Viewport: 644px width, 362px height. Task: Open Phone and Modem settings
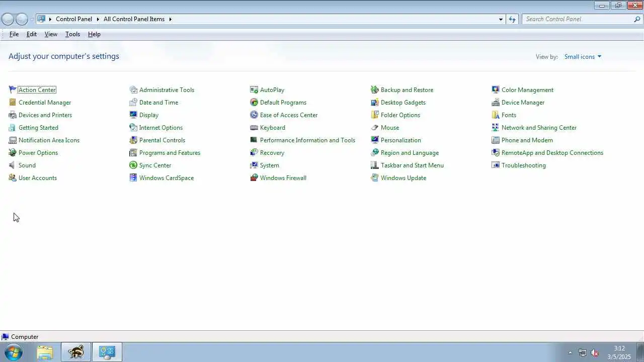[527, 140]
